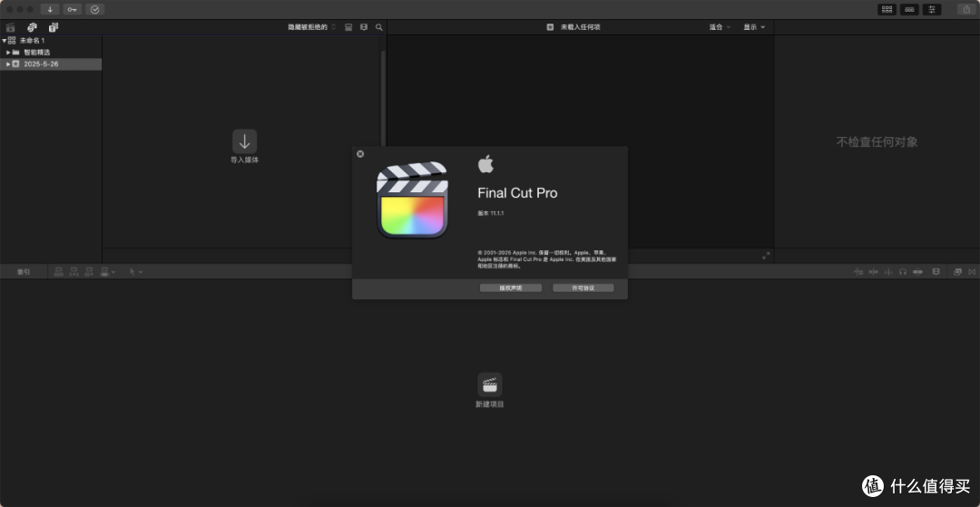Open clip appearance filmstrip icon in timeline

click(x=936, y=272)
